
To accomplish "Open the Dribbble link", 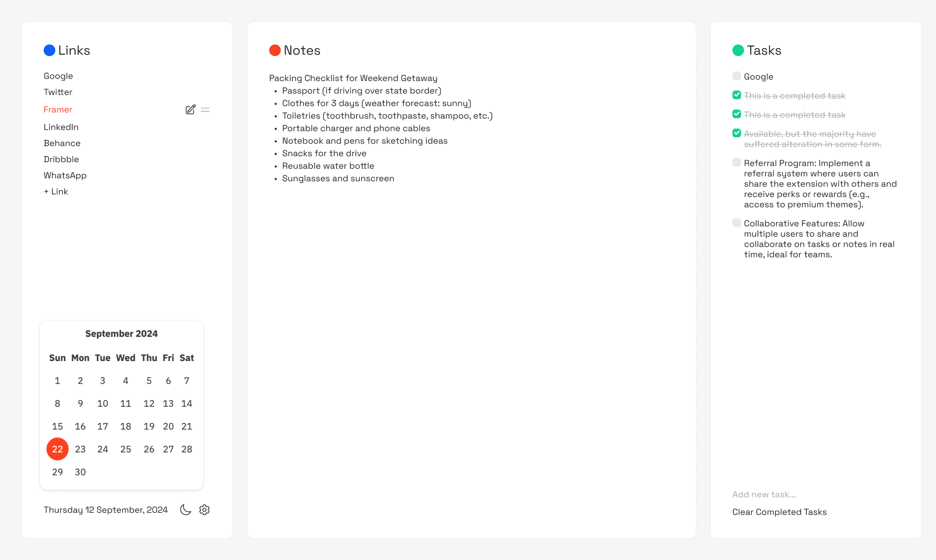I will click(61, 159).
